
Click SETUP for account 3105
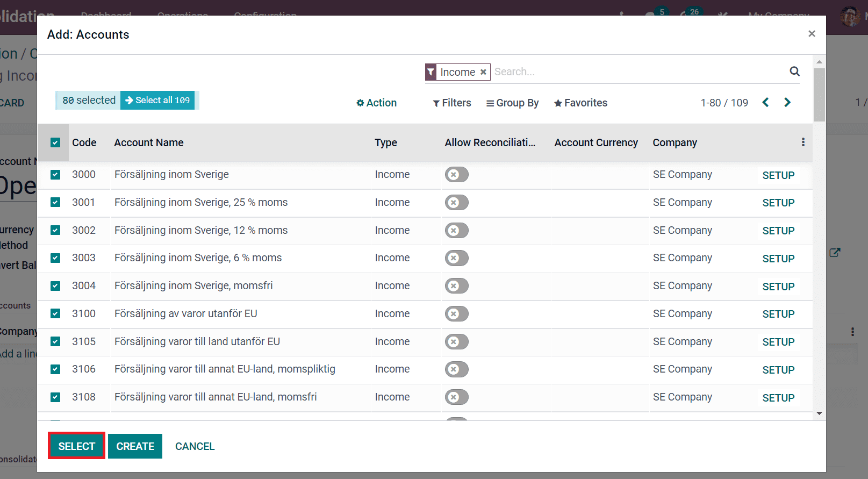[778, 342]
